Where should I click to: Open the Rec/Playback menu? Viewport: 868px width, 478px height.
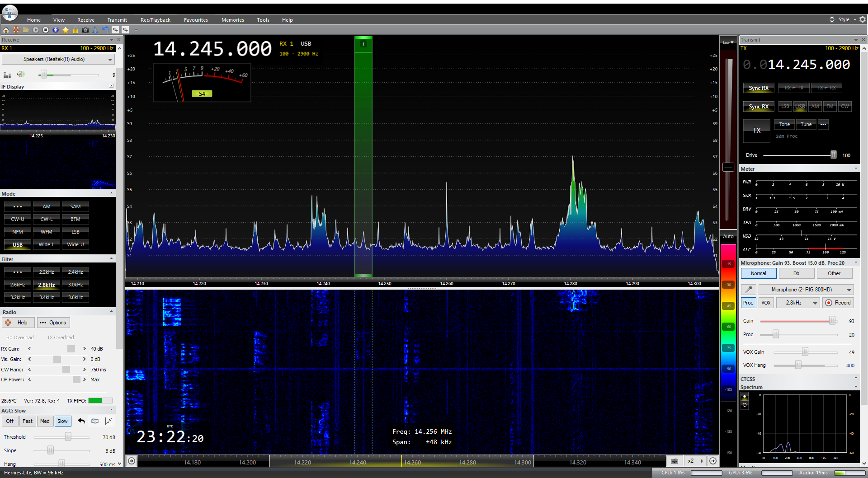click(155, 20)
